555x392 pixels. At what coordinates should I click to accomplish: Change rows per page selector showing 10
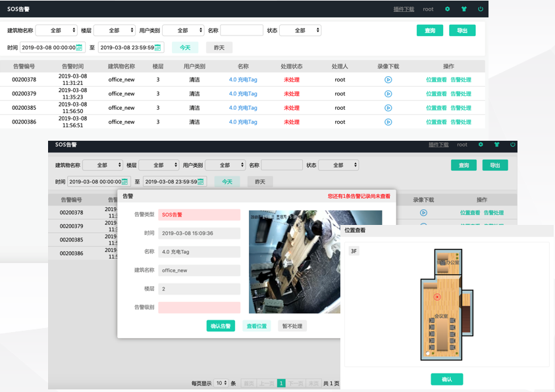(x=221, y=383)
